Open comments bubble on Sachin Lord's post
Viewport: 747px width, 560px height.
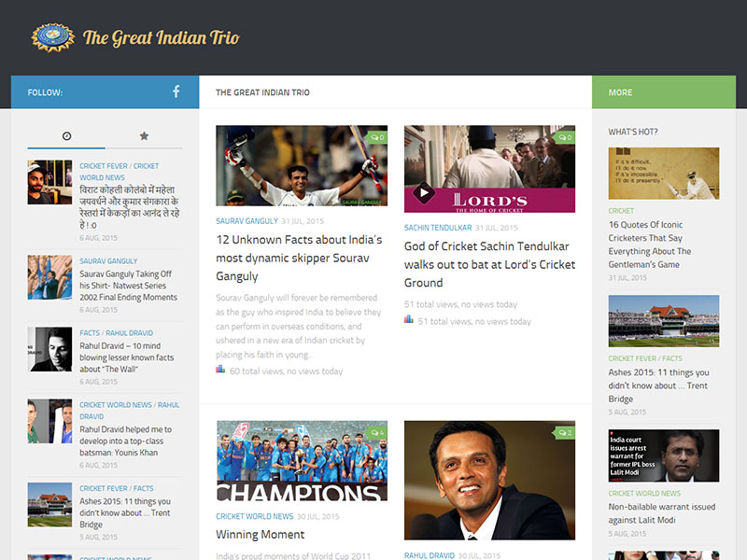tap(565, 137)
